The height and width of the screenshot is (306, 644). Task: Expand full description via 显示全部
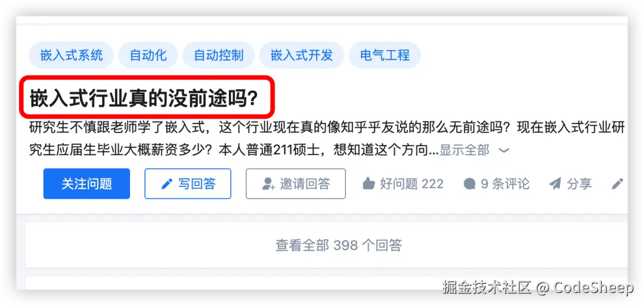464,150
